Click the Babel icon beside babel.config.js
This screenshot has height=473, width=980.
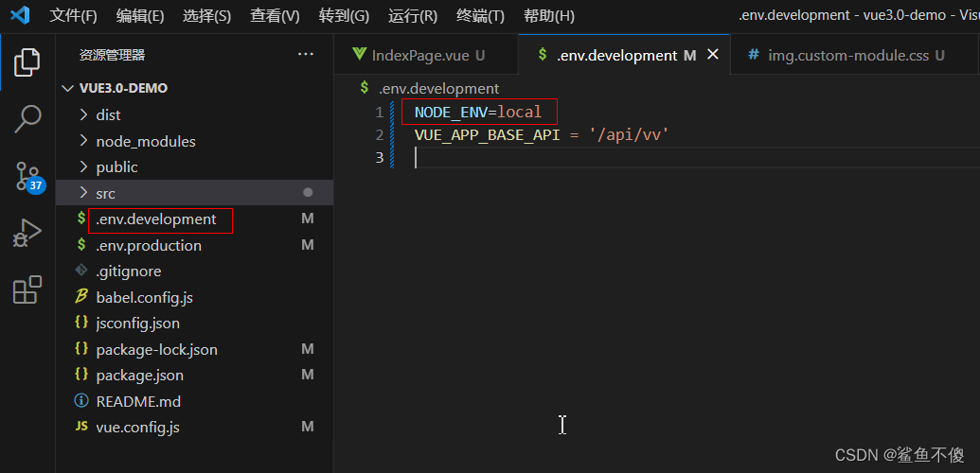tap(81, 297)
